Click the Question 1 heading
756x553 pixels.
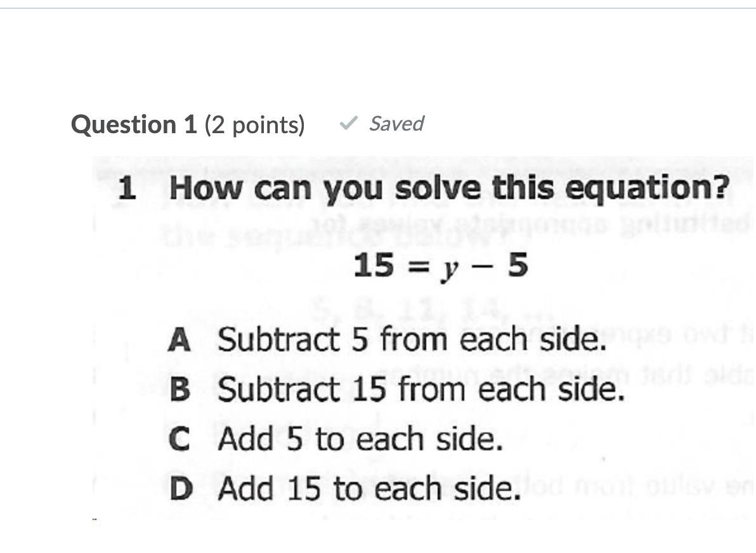(134, 124)
